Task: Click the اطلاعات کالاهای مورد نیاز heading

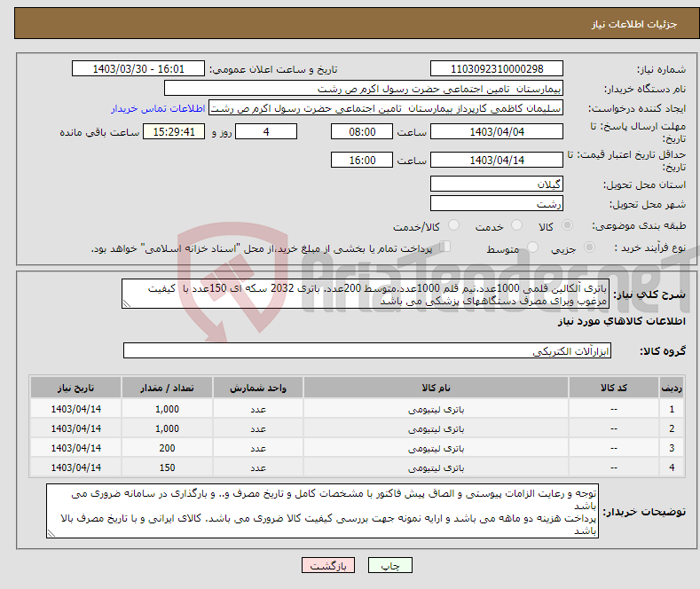Action: [x=621, y=321]
